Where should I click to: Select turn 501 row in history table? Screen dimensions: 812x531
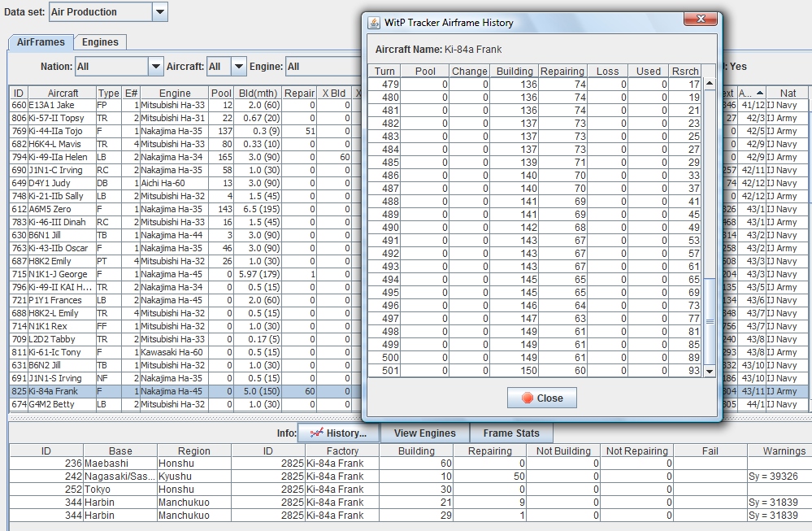pyautogui.click(x=535, y=371)
